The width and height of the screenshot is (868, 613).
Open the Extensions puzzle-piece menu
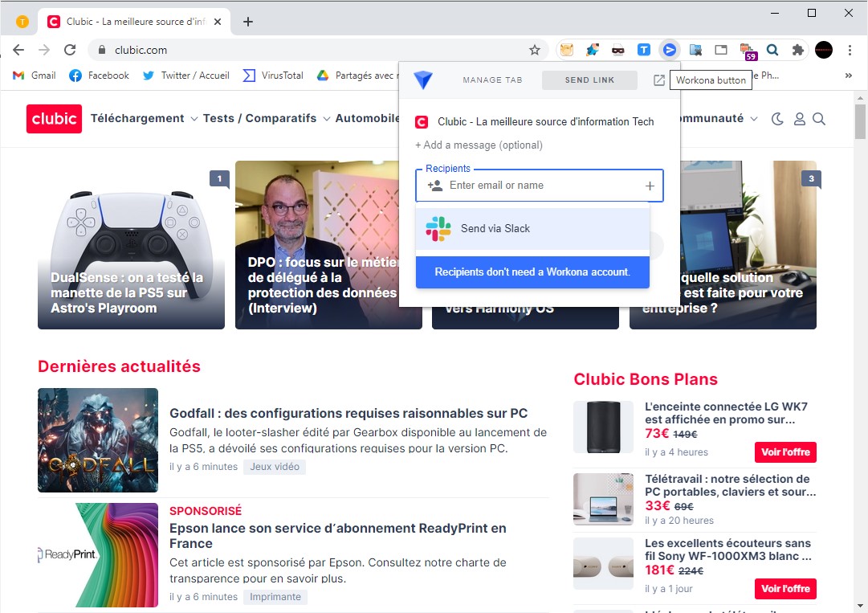point(797,50)
